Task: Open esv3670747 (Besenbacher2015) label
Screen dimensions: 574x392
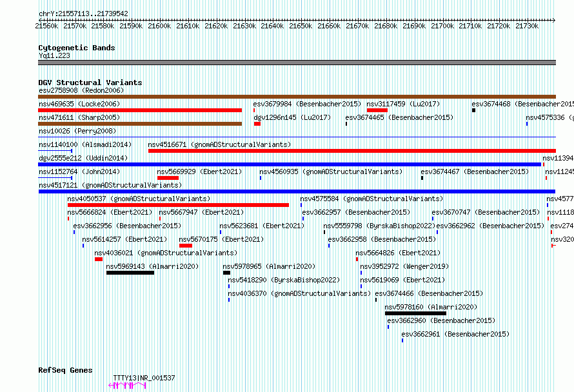Action: tap(486, 212)
